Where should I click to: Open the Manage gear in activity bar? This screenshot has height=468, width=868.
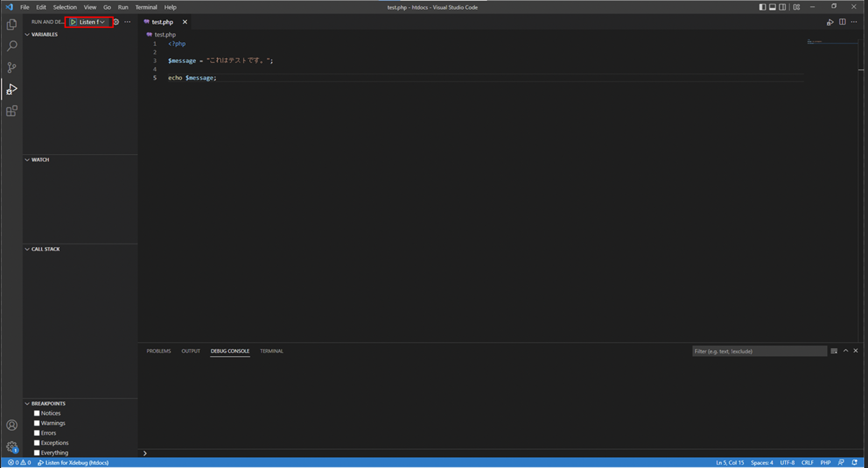(x=11, y=446)
